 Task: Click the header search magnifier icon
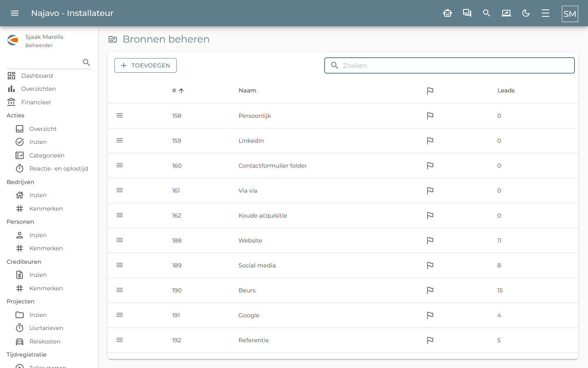tap(486, 13)
